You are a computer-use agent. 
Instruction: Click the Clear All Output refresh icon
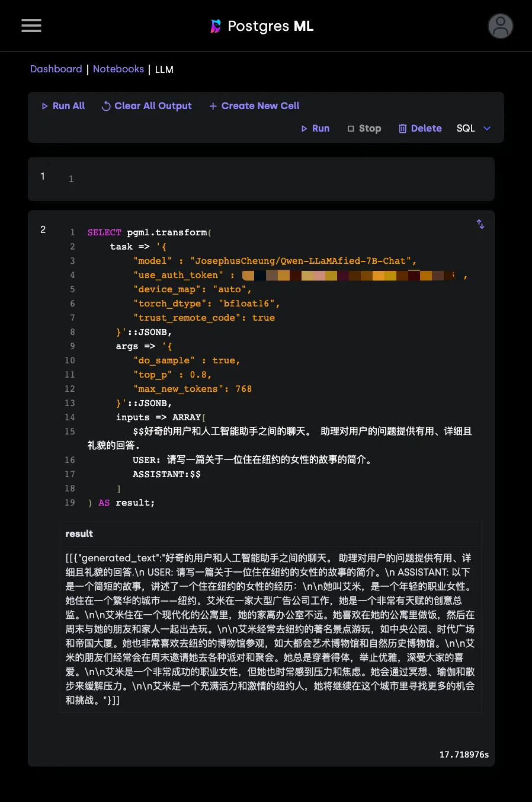tap(106, 106)
